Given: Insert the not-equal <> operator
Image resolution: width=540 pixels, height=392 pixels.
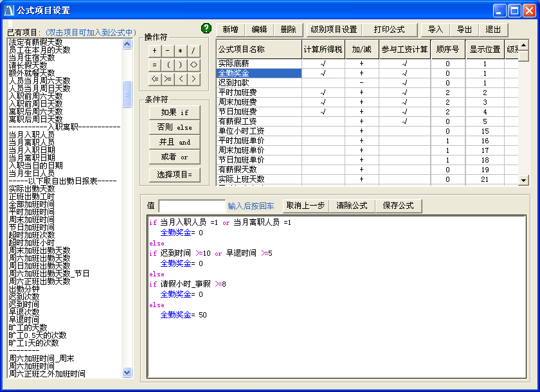Looking at the screenshot, I should pos(194,65).
